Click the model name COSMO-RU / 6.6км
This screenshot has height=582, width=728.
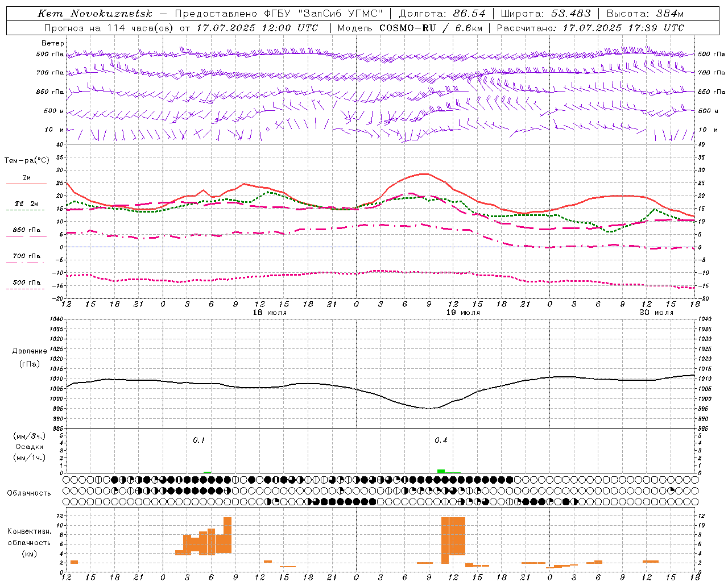431,28
